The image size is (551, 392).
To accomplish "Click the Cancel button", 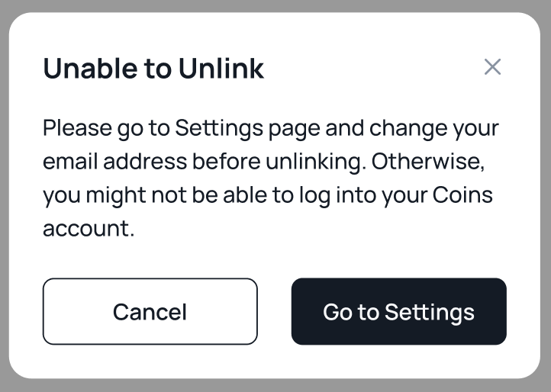I will point(150,311).
